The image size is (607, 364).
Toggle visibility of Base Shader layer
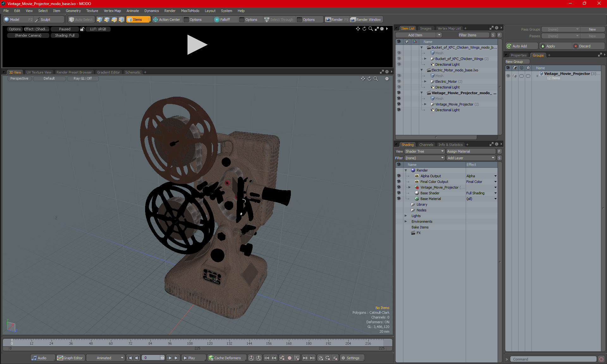point(399,193)
